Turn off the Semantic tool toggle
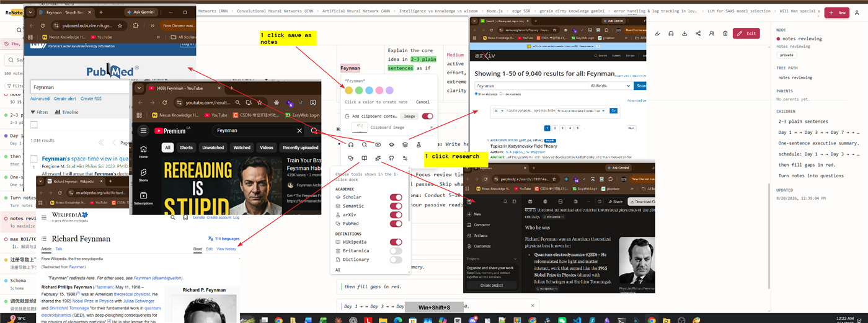This screenshot has height=323, width=868. pos(396,206)
